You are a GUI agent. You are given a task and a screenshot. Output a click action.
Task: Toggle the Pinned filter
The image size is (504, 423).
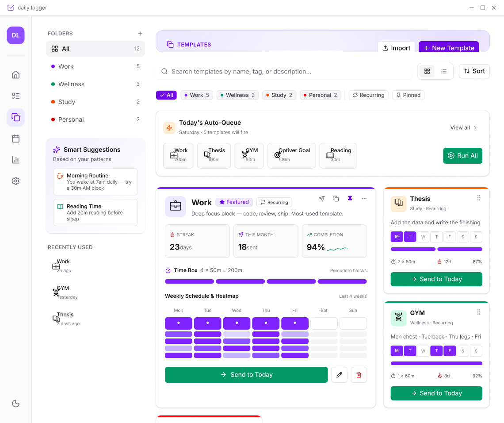pyautogui.click(x=408, y=95)
